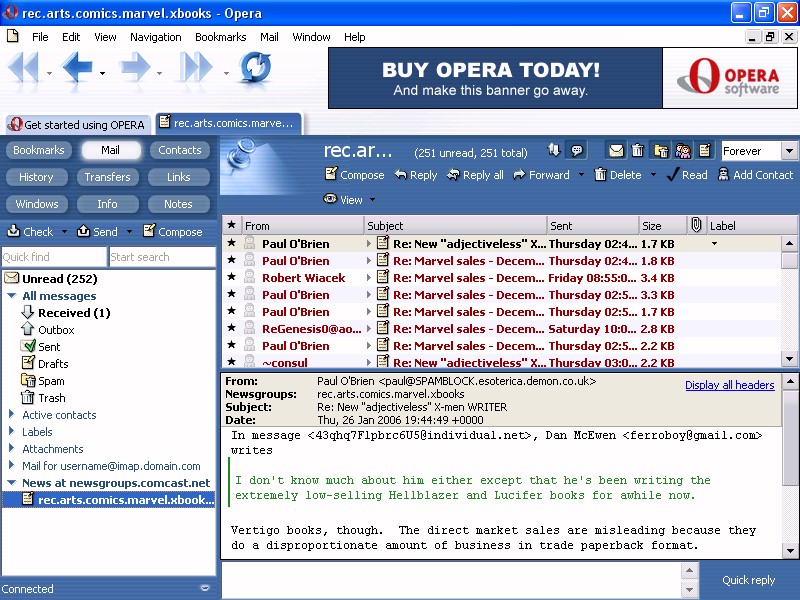Viewport: 800px width, 600px height.
Task: Click Compose in the message toolbar
Action: click(355, 175)
